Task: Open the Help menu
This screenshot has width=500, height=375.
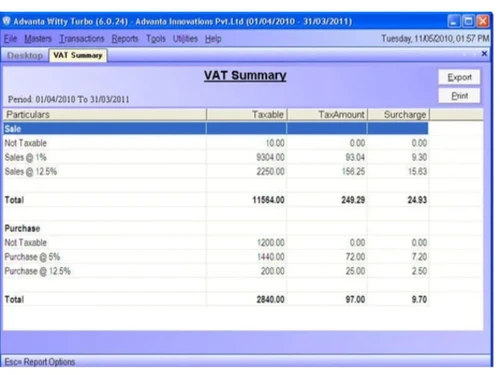Action: coord(213,39)
